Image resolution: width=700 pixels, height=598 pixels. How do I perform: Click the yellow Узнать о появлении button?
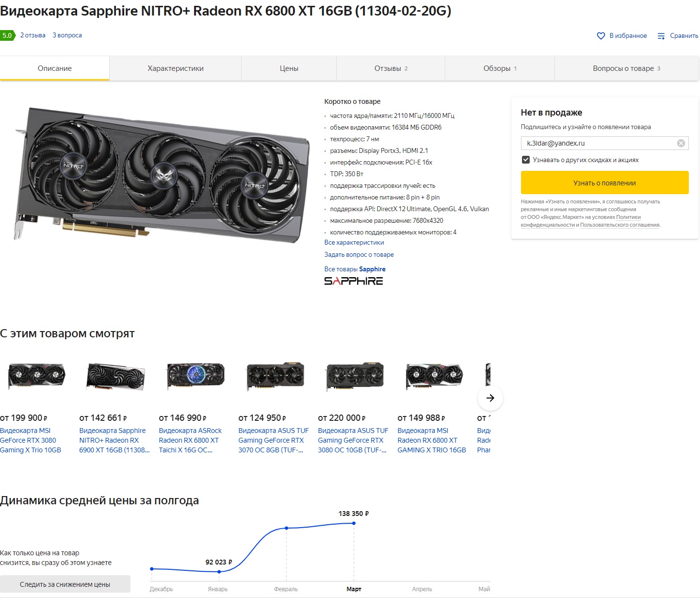[x=604, y=183]
